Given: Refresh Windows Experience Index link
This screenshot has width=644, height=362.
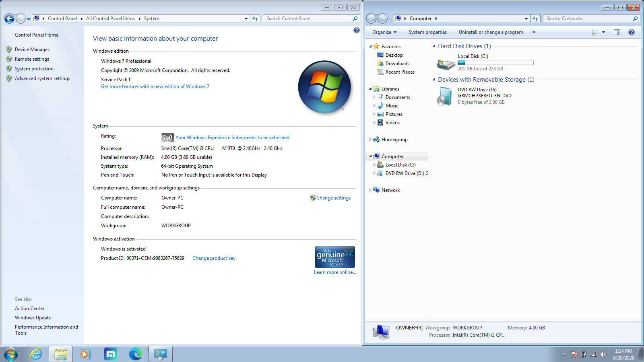Looking at the screenshot, I should point(232,138).
